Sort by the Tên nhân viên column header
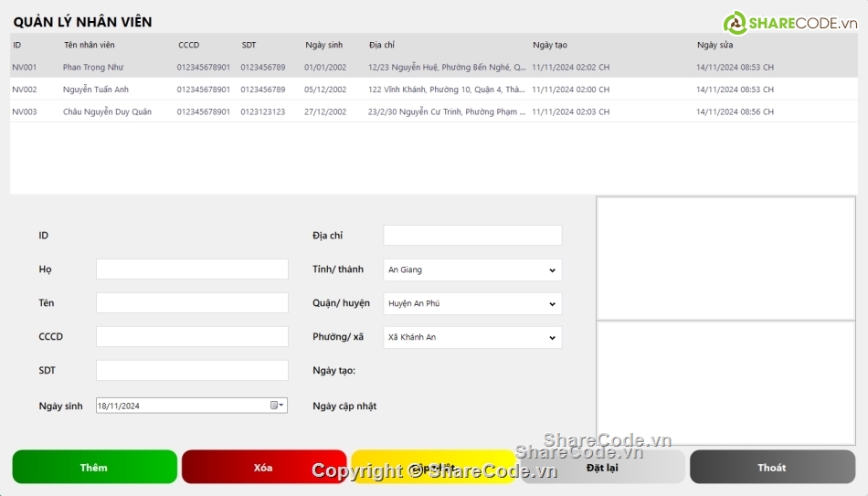 [x=90, y=45]
